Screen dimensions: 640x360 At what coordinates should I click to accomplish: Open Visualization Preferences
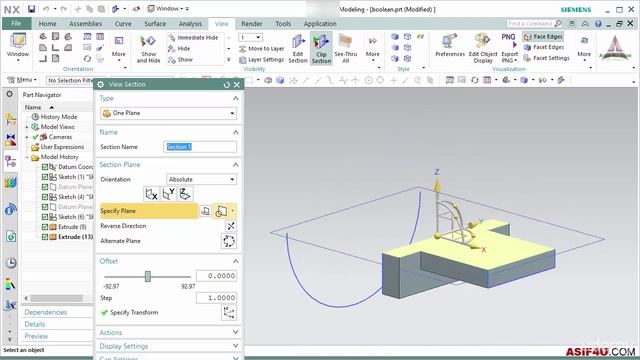[450, 46]
